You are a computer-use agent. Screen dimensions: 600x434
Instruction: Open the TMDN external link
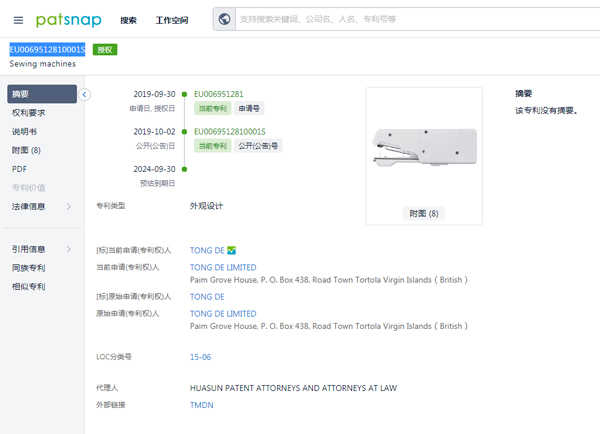point(202,405)
